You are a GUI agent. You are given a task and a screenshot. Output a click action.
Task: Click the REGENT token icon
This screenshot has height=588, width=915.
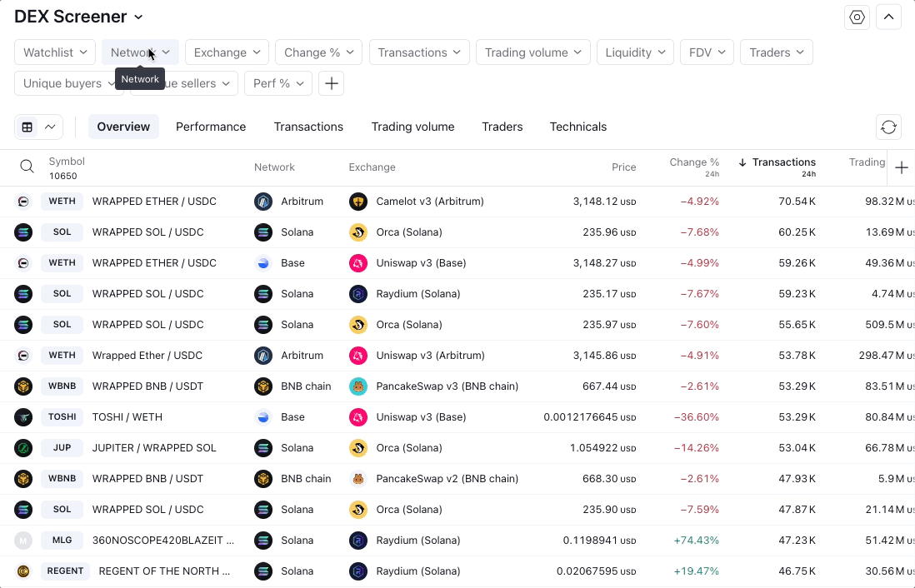[x=23, y=571]
